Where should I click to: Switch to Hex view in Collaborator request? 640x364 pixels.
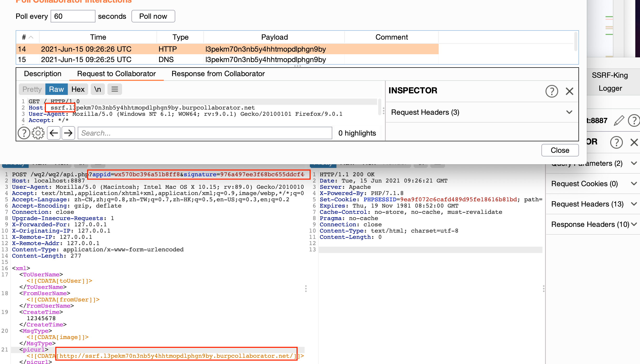(x=78, y=89)
